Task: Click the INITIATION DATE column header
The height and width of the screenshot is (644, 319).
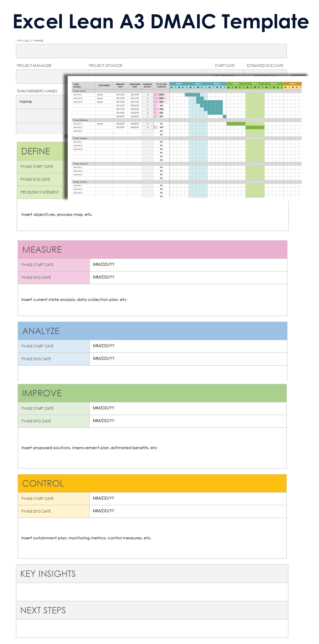Action: click(120, 85)
